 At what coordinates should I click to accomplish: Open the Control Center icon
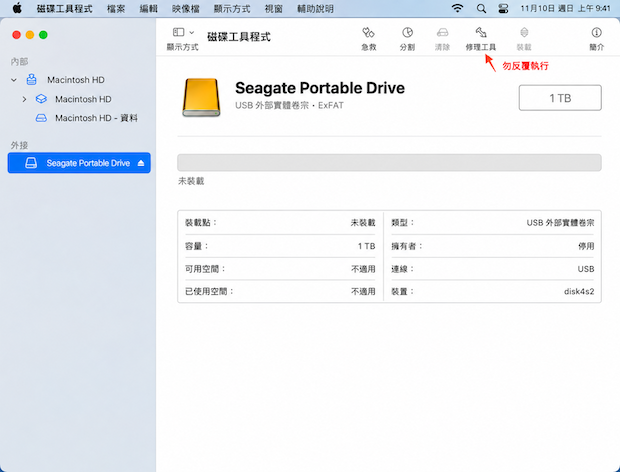click(x=503, y=8)
